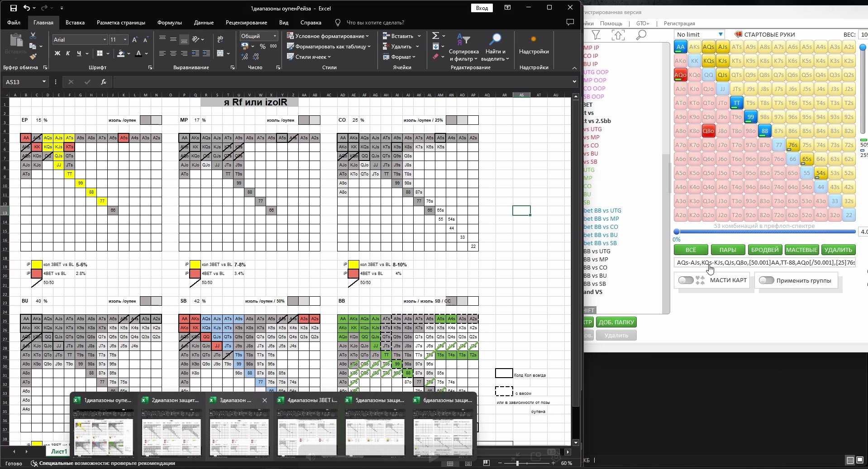This screenshot has width=868, height=469.
Task: Toggle the 76s hand cell in poker matrix
Action: pyautogui.click(x=793, y=145)
